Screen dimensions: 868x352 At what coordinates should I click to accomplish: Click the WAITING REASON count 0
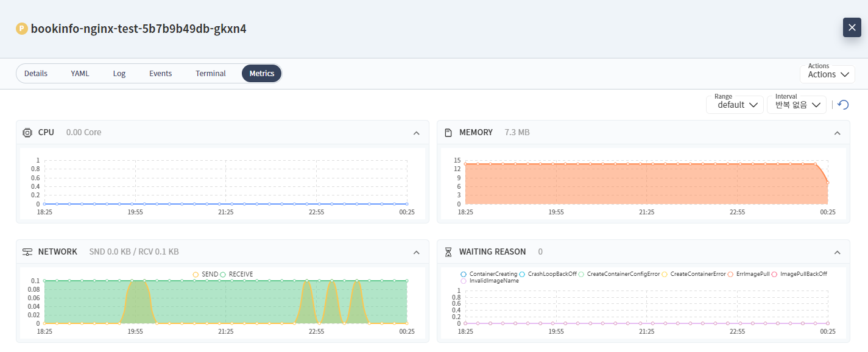pos(540,252)
